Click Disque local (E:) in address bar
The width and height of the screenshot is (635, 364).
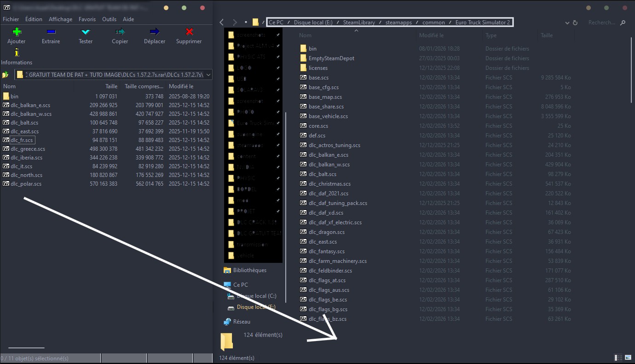[x=313, y=22]
